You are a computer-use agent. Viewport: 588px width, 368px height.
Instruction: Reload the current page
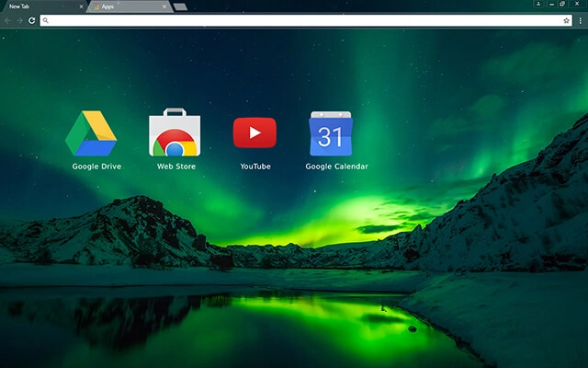(32, 20)
